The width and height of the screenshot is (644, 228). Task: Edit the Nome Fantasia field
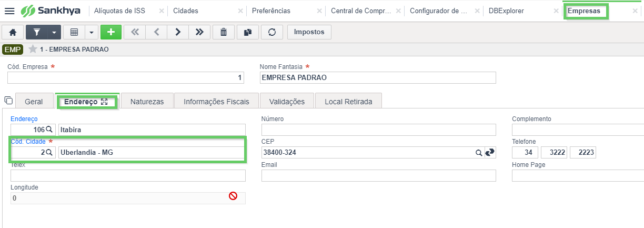pos(378,77)
